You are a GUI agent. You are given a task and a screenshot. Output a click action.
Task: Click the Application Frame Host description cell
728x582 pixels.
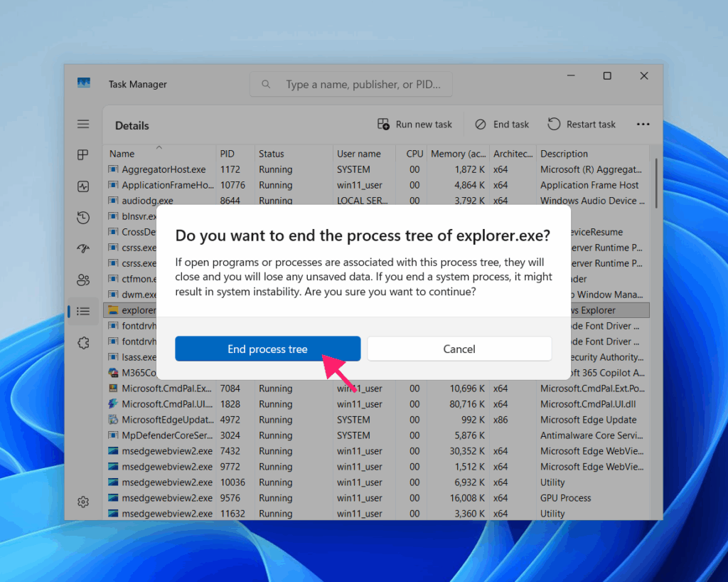[x=589, y=185]
